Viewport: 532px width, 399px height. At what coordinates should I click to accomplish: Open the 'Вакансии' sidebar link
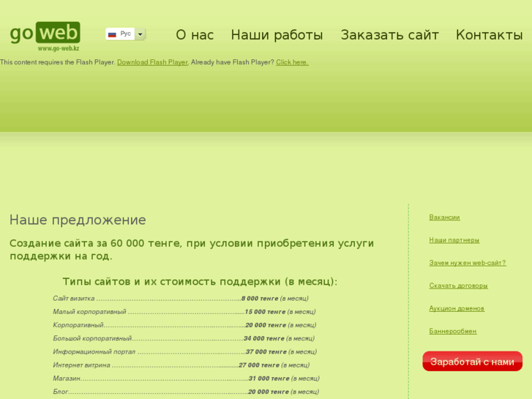(x=444, y=217)
